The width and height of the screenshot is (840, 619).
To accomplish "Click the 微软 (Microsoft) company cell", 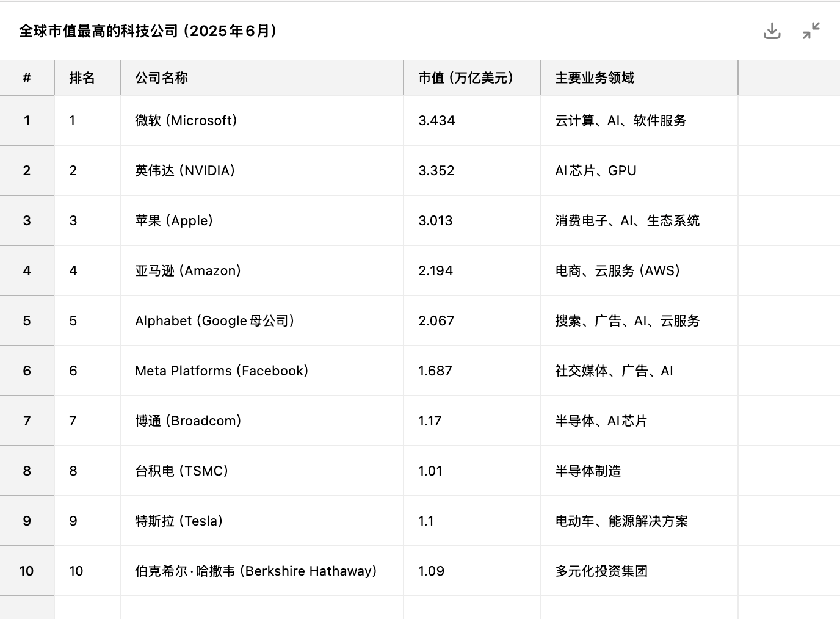I will point(262,120).
